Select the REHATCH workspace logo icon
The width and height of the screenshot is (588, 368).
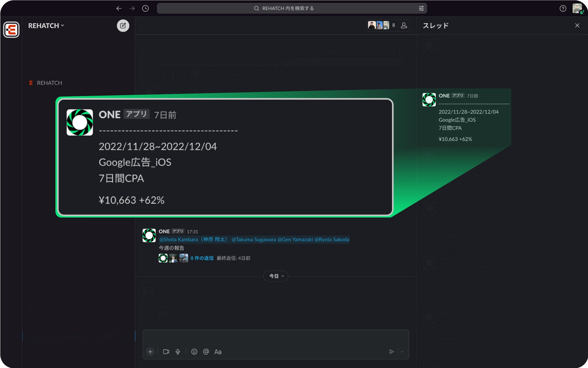[x=11, y=29]
